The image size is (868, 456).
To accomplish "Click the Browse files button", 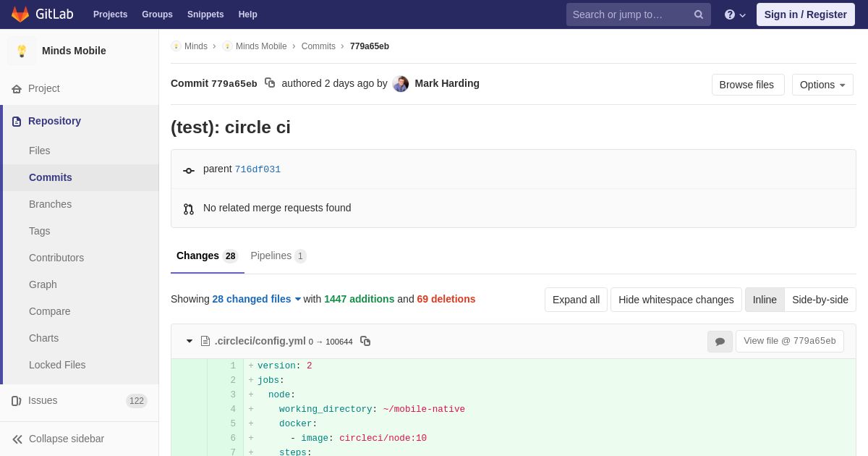I will coord(747,85).
